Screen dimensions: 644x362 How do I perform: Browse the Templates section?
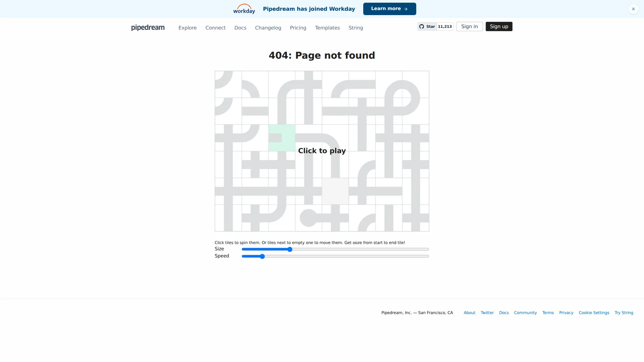pyautogui.click(x=327, y=27)
